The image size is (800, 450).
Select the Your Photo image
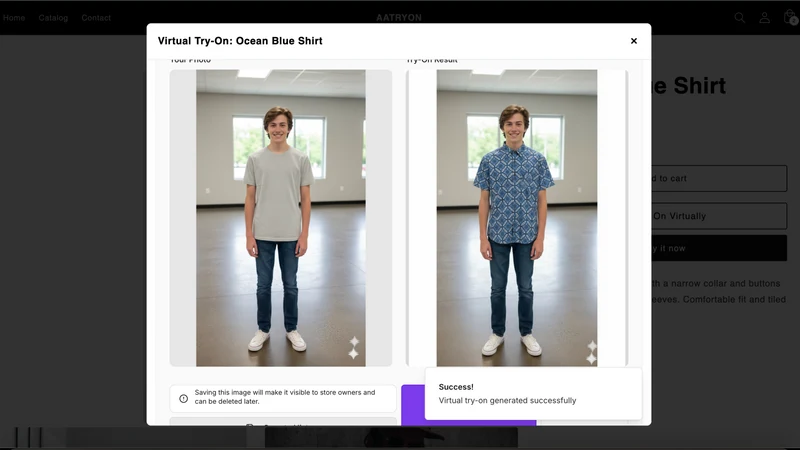[281, 218]
